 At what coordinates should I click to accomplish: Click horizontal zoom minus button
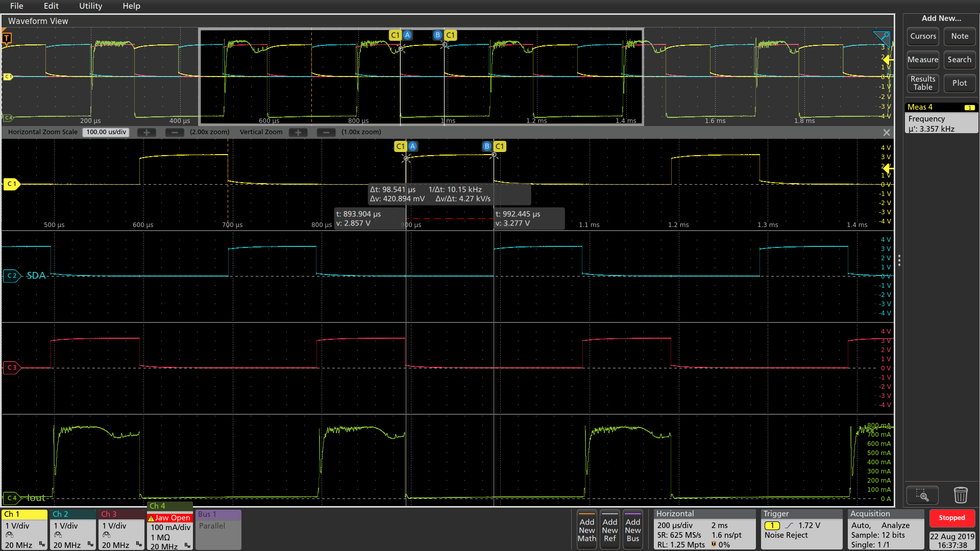175,132
